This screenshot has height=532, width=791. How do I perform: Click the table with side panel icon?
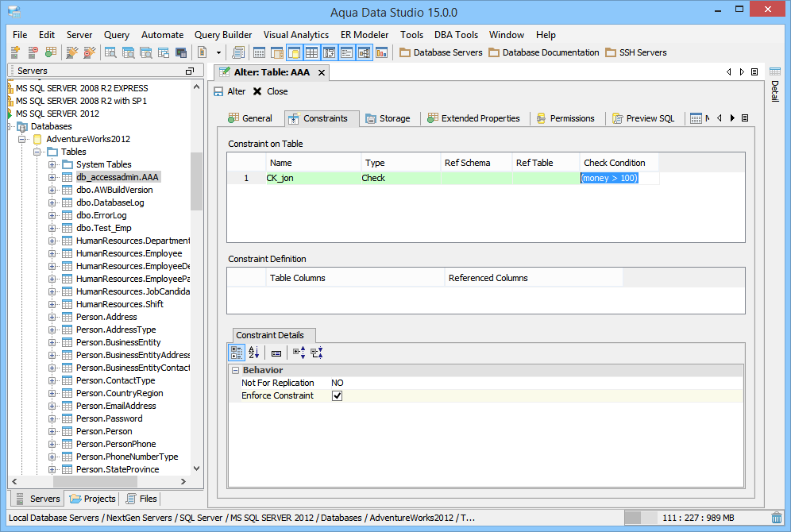coord(276,52)
